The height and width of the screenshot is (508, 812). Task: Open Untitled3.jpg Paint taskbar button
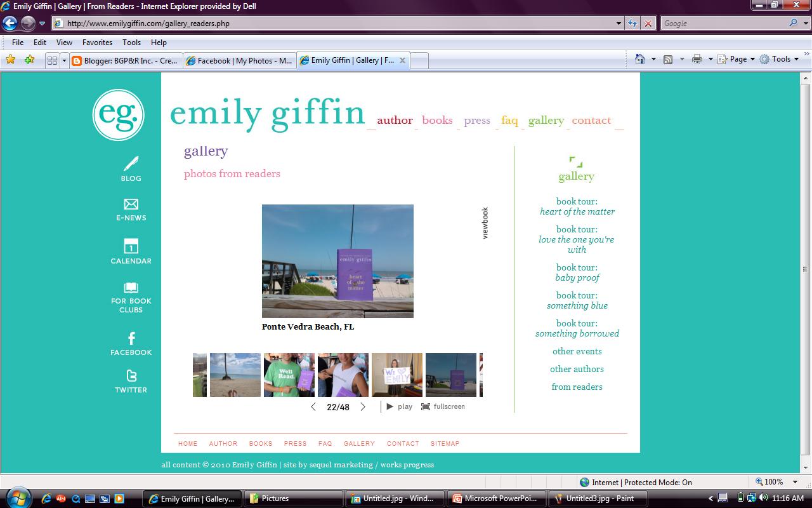[598, 498]
